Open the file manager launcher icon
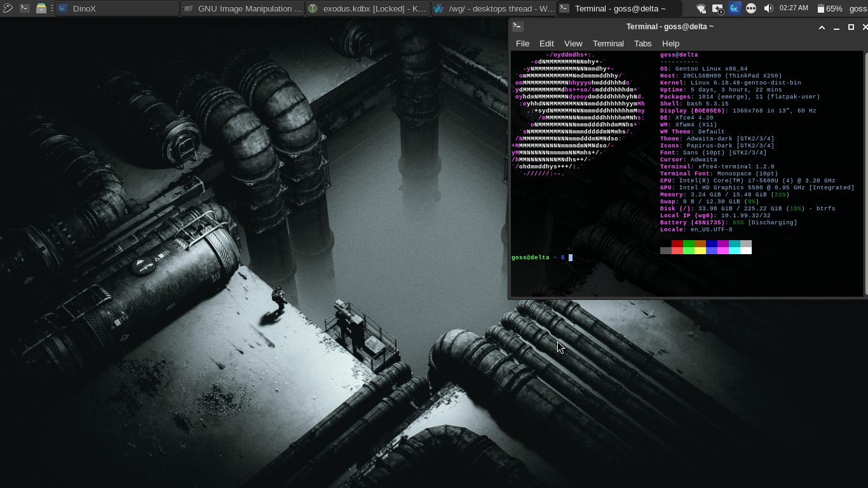 [x=41, y=8]
